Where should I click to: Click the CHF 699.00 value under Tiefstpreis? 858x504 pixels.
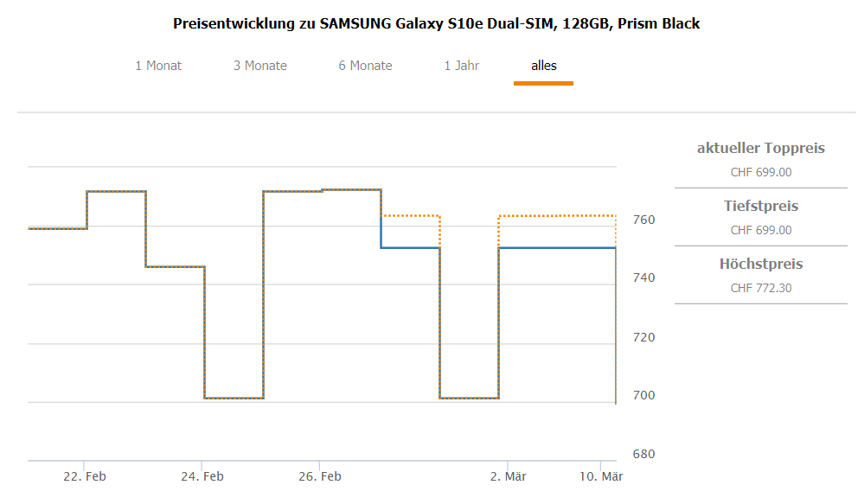(x=760, y=230)
